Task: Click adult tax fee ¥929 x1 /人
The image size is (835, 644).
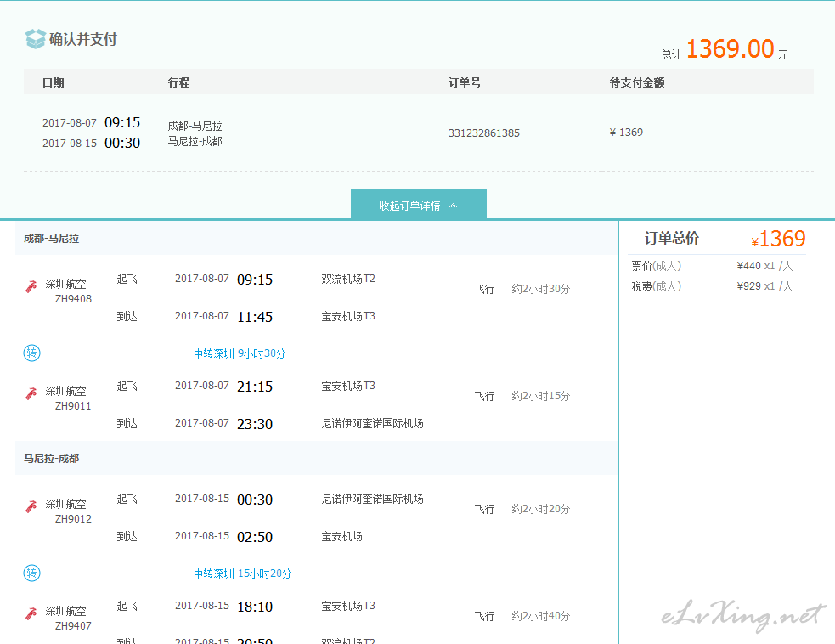Action: [x=764, y=286]
